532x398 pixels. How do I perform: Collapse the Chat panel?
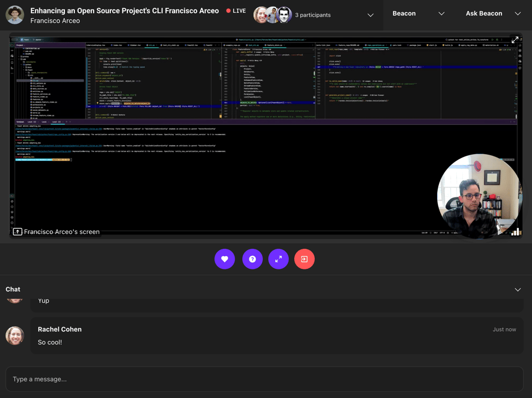[x=518, y=289]
